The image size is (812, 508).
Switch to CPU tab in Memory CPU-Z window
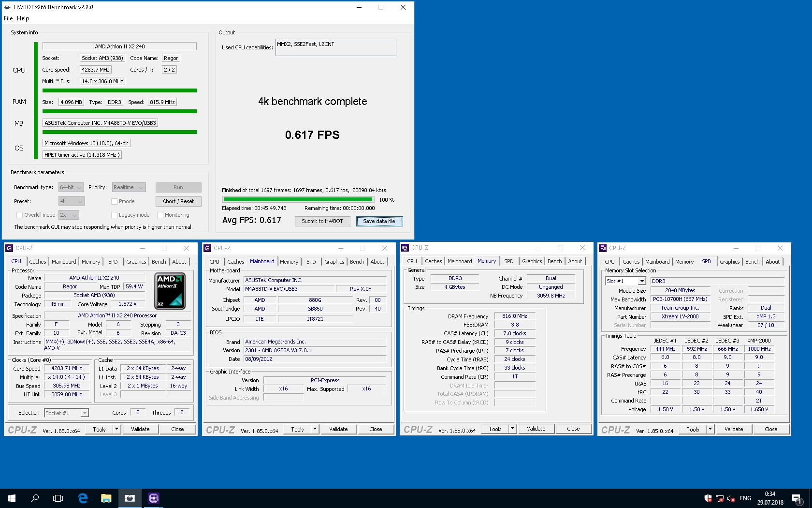pyautogui.click(x=412, y=261)
